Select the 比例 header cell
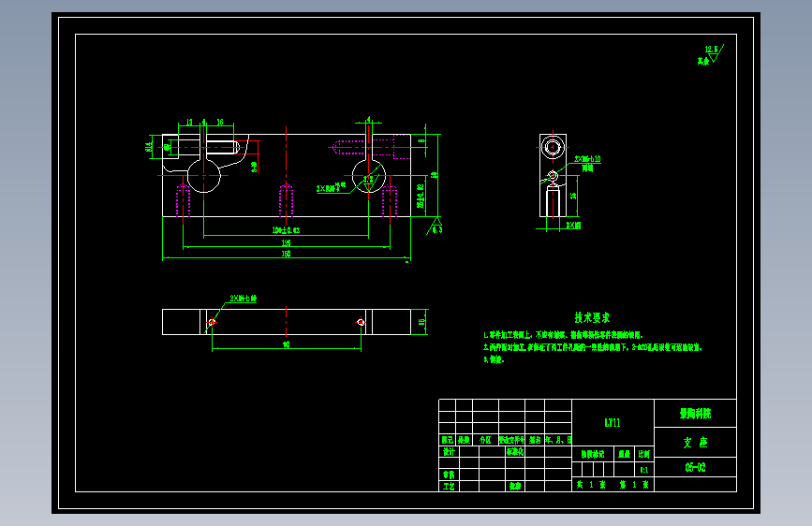This screenshot has width=812, height=526. click(643, 454)
